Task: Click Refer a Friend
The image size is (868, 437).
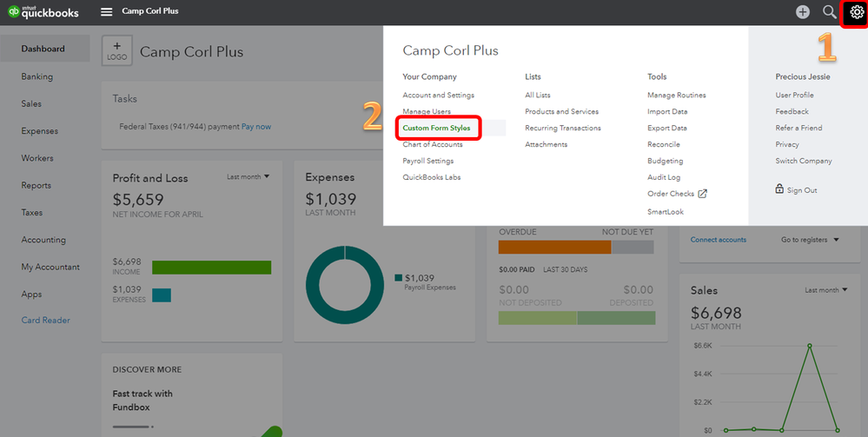Action: [798, 128]
